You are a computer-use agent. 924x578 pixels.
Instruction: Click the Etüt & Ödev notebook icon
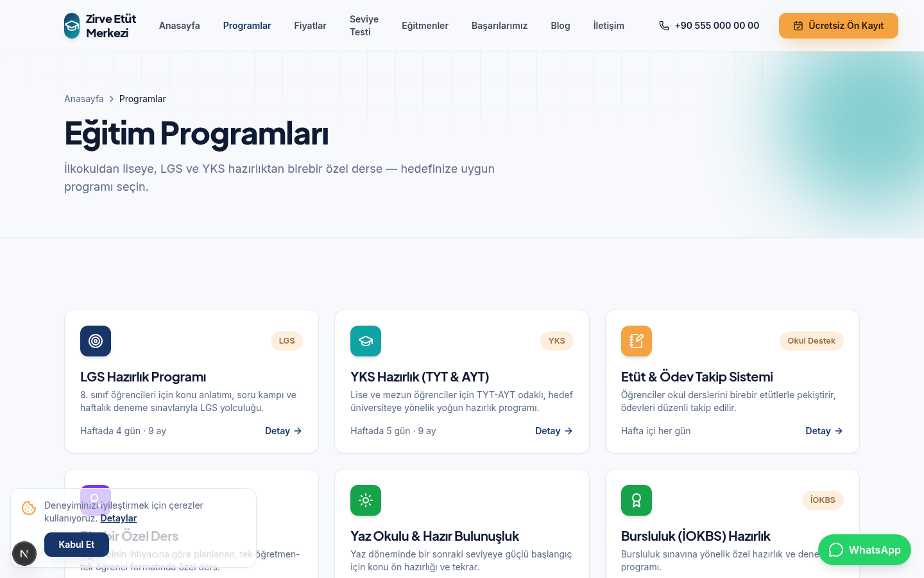[x=637, y=341]
